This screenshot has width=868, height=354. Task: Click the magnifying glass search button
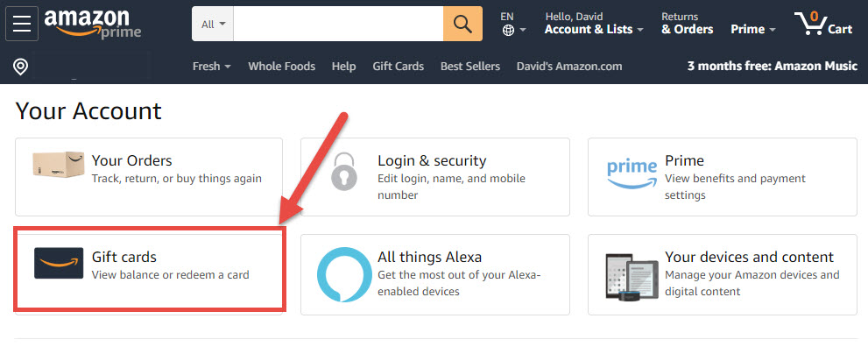(462, 24)
